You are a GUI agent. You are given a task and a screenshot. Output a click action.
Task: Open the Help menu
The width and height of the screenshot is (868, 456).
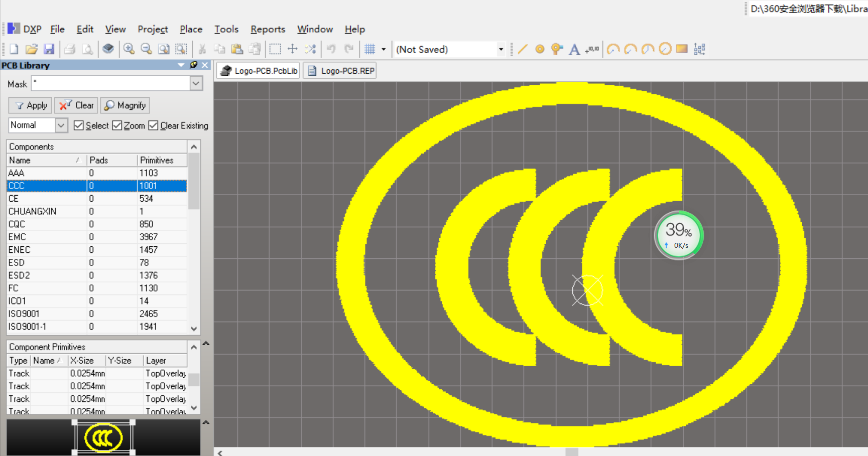click(354, 29)
